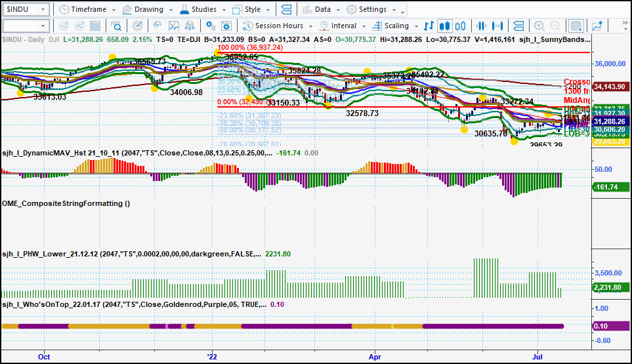Click the 34,143.90 price axis label
Image resolution: width=632 pixels, height=364 pixels.
[x=610, y=87]
